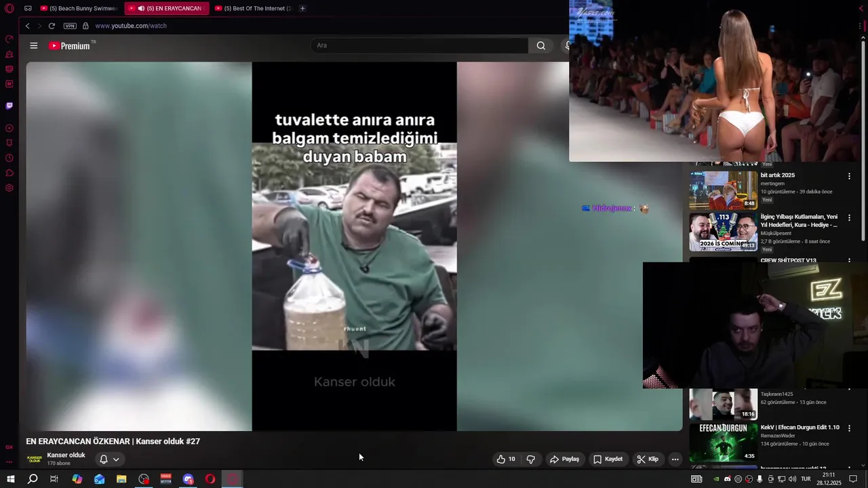Open the 'CREW SHİTPOST V13' video title
The width and height of the screenshot is (868, 488).
click(x=788, y=260)
